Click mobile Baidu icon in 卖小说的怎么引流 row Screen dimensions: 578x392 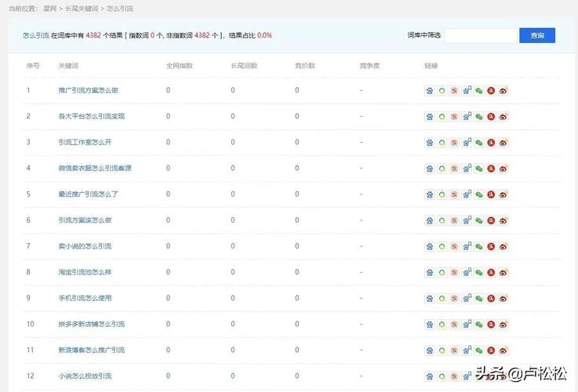pyautogui.click(x=467, y=246)
